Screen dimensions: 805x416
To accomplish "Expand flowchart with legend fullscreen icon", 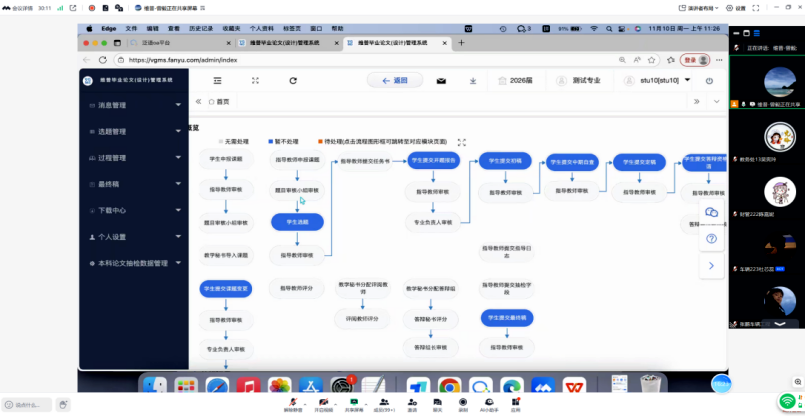I will click(461, 143).
